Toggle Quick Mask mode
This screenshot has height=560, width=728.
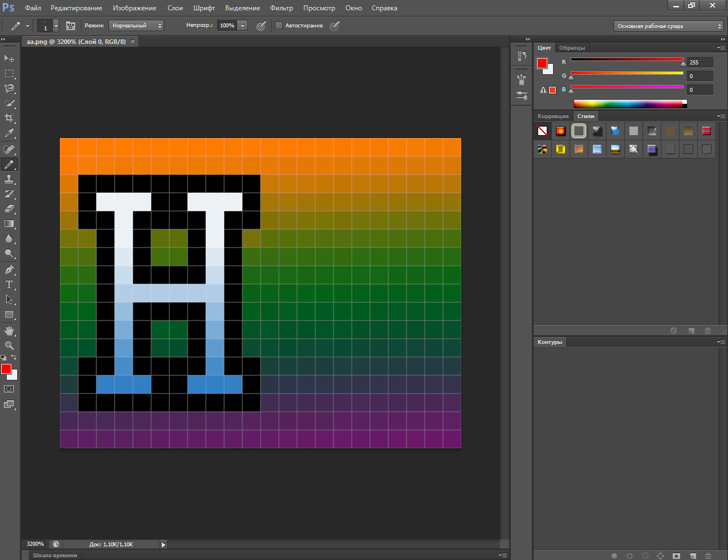[x=9, y=389]
